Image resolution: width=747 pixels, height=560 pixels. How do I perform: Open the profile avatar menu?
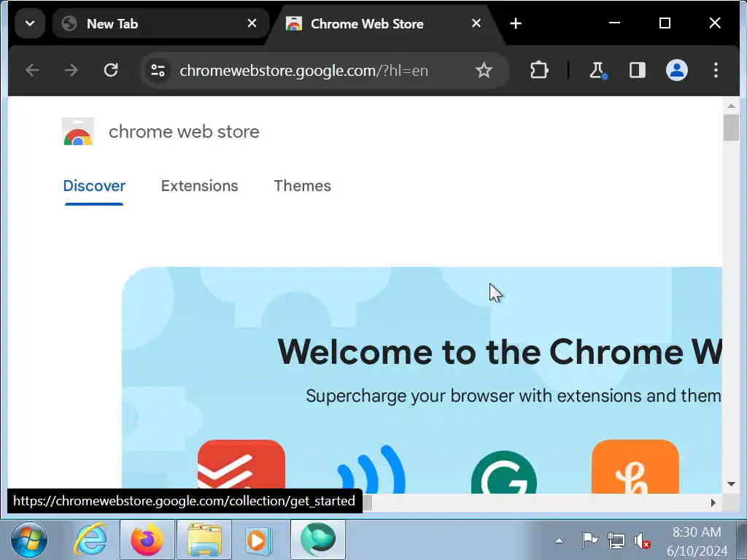676,71
